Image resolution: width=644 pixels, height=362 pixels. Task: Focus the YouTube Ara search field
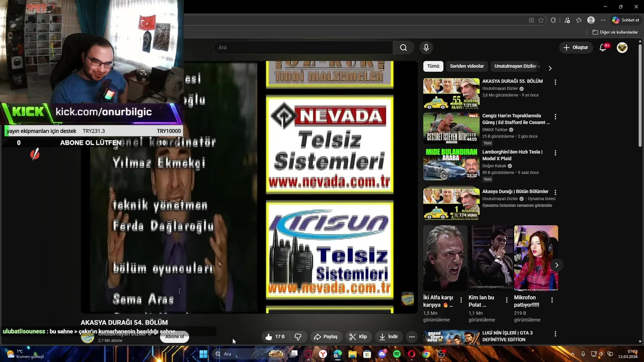303,47
